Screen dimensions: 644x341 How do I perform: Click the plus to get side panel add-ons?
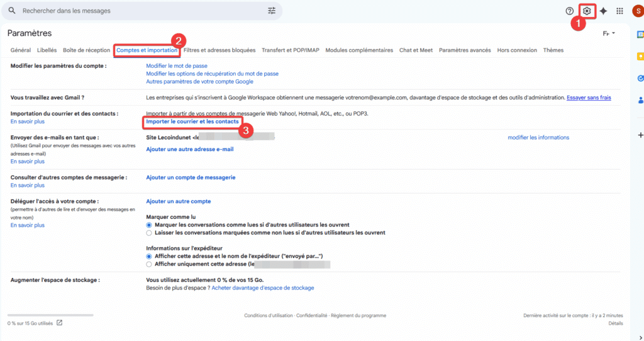[640, 135]
